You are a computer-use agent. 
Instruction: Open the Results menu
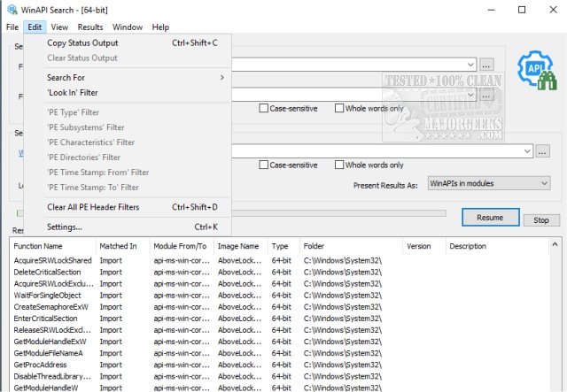click(x=90, y=27)
